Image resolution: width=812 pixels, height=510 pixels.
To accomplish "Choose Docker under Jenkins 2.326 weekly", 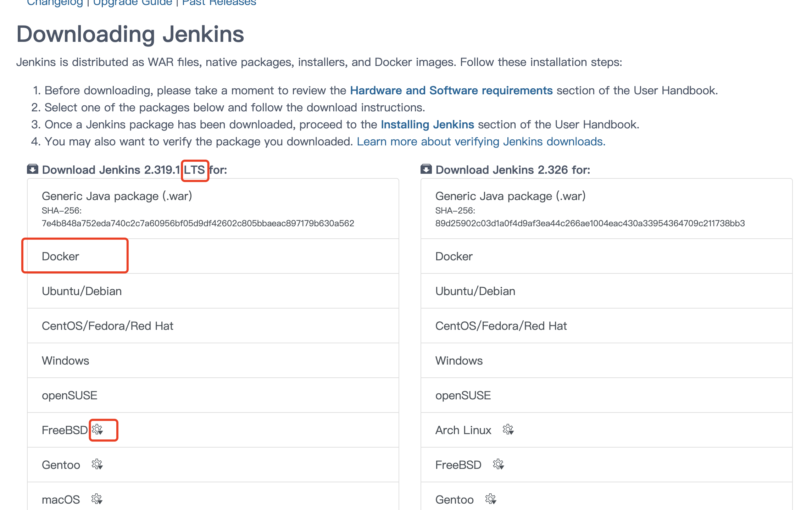I will (454, 256).
